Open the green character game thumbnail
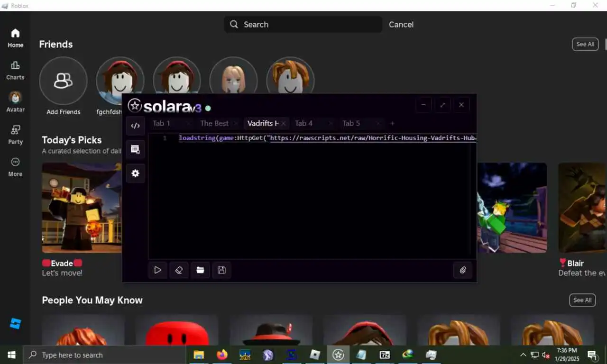 click(512, 208)
